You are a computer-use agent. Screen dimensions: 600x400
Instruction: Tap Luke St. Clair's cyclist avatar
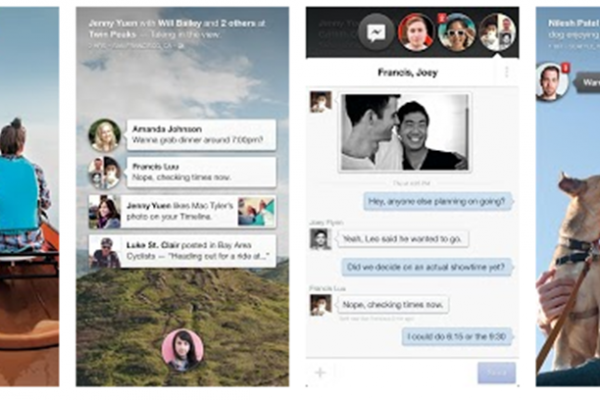(x=105, y=251)
